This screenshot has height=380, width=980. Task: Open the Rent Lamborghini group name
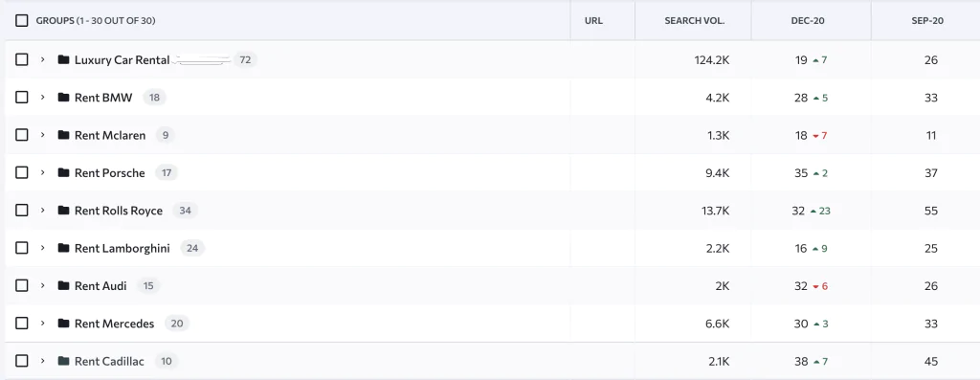(x=122, y=248)
